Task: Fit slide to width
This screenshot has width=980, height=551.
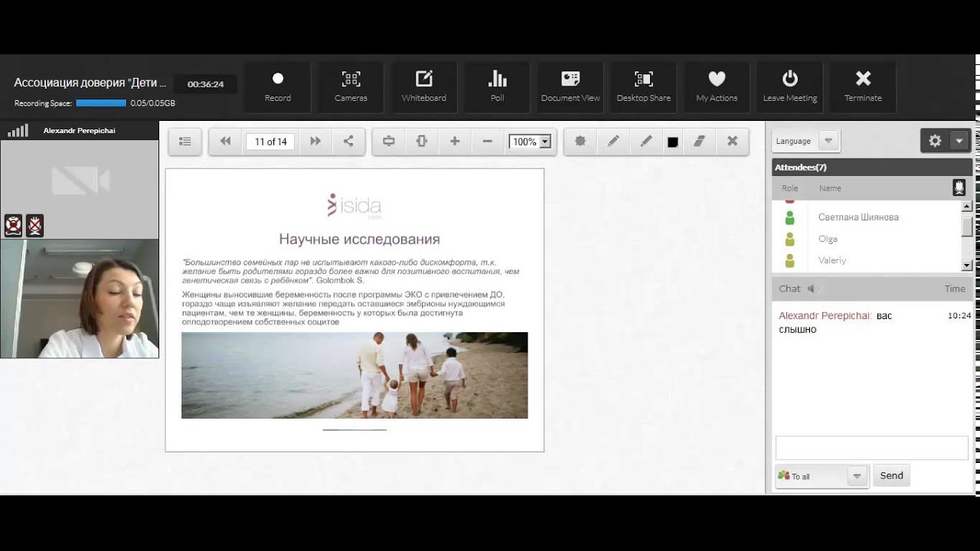Action: (388, 141)
